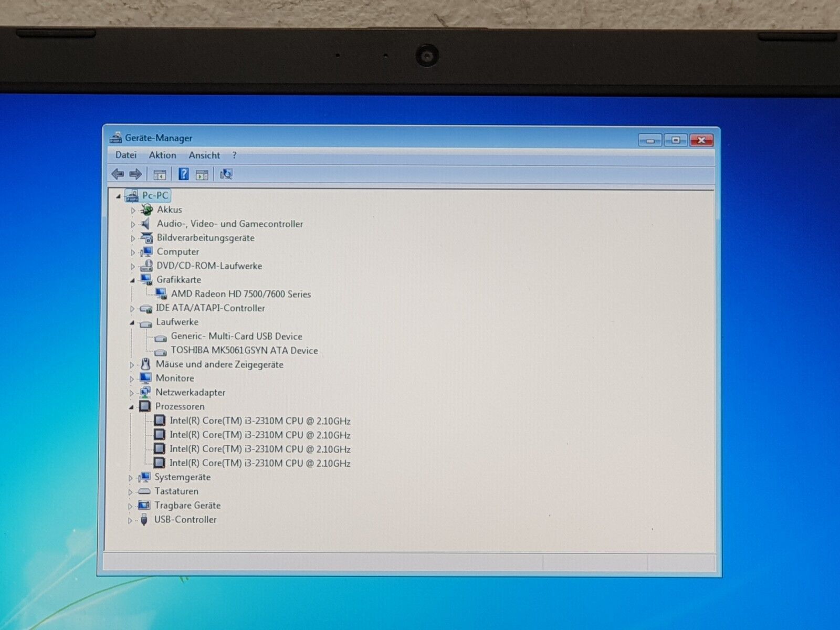Click the blue Help toolbar icon
Viewport: 840px width, 630px height.
click(183, 174)
